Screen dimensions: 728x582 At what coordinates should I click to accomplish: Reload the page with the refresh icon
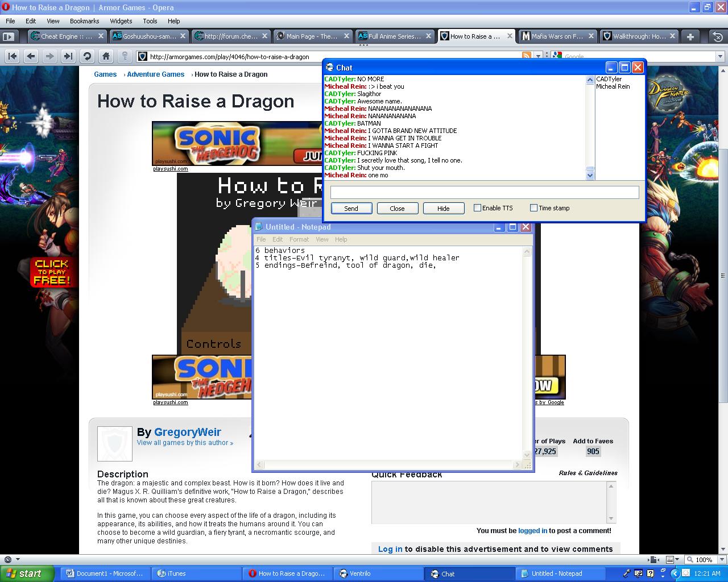[86, 56]
